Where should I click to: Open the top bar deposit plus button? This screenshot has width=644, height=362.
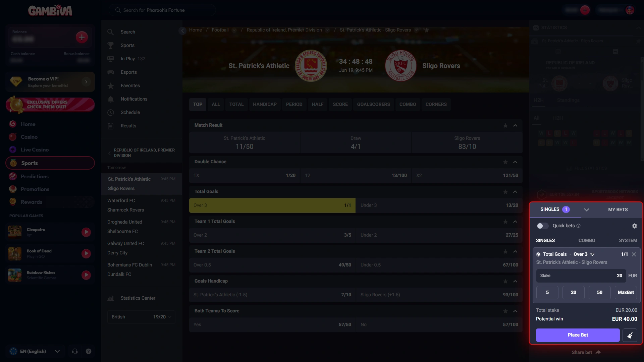585,10
